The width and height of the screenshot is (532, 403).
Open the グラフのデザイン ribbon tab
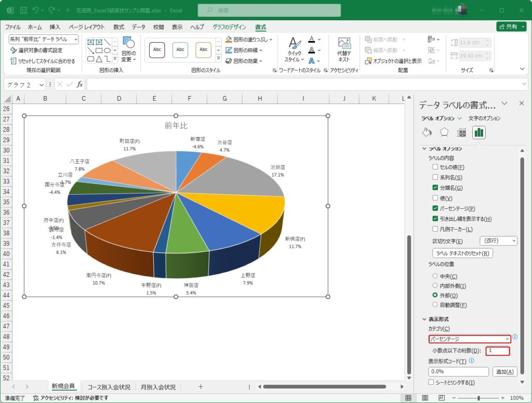pyautogui.click(x=230, y=27)
